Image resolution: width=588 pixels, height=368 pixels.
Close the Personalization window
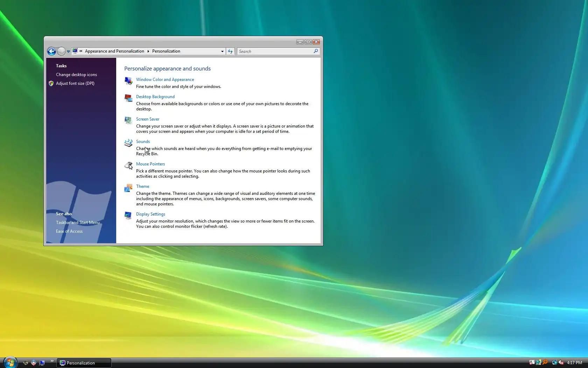(x=316, y=42)
